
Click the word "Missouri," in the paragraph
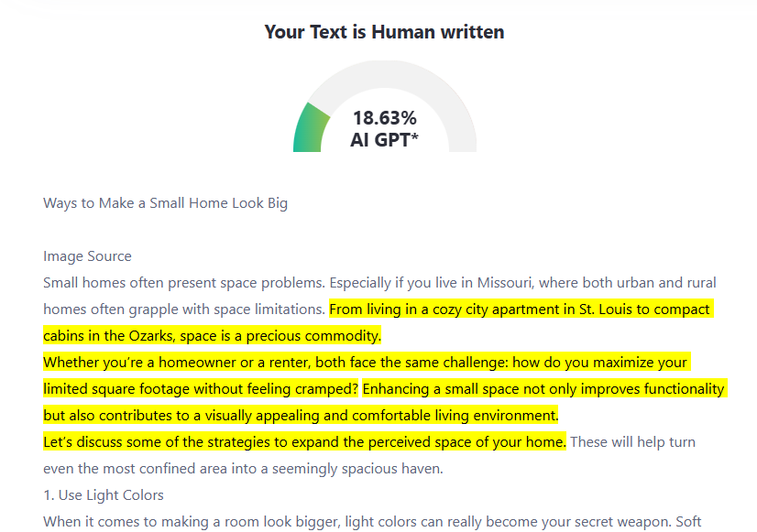coord(506,283)
